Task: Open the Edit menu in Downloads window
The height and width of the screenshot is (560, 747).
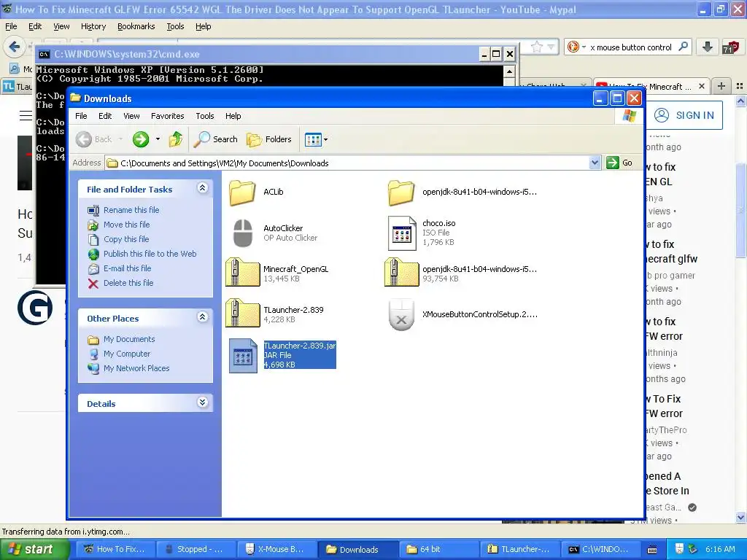Action: point(105,116)
